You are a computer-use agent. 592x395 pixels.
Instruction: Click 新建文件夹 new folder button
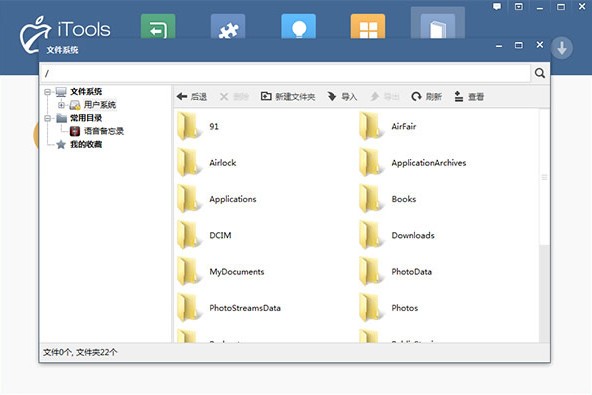tap(288, 97)
